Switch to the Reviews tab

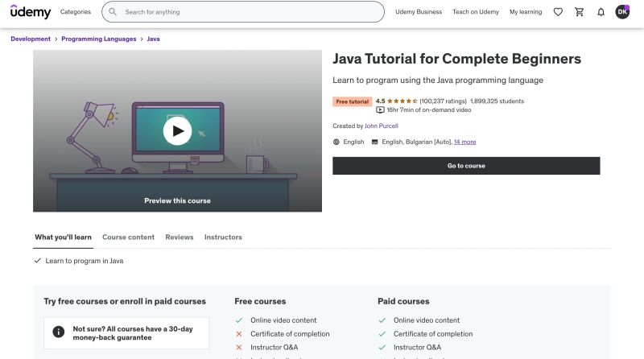(x=180, y=237)
